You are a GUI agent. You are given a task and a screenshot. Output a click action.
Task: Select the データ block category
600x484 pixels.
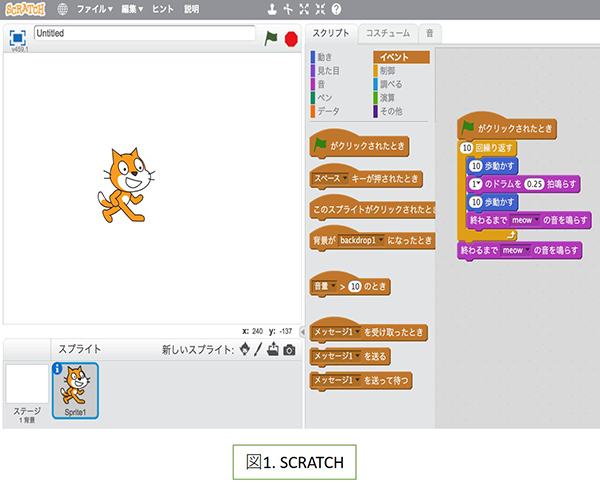[x=328, y=111]
